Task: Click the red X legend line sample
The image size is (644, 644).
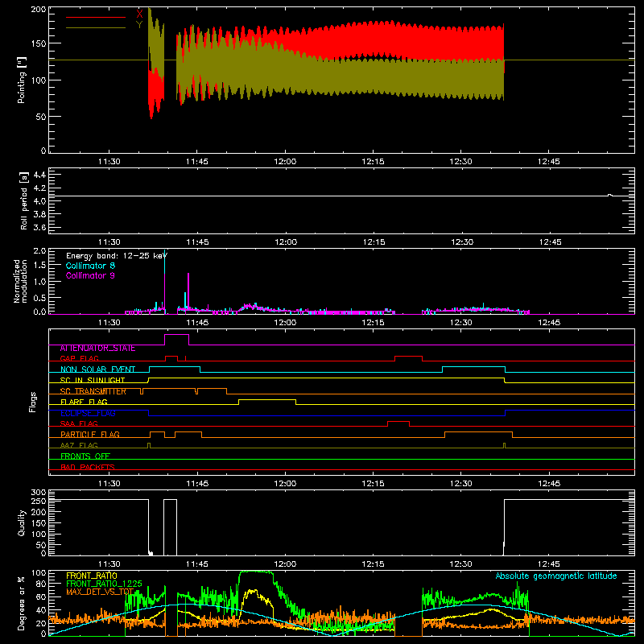Action: [x=96, y=17]
